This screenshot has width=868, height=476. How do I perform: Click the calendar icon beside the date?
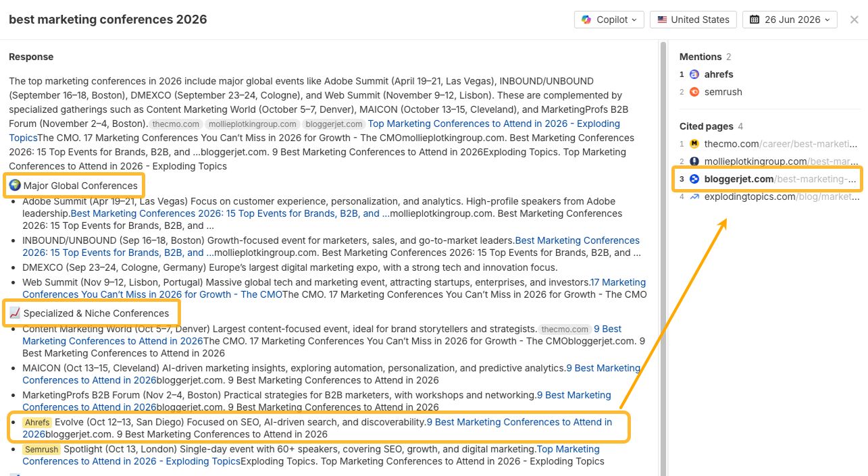point(755,20)
